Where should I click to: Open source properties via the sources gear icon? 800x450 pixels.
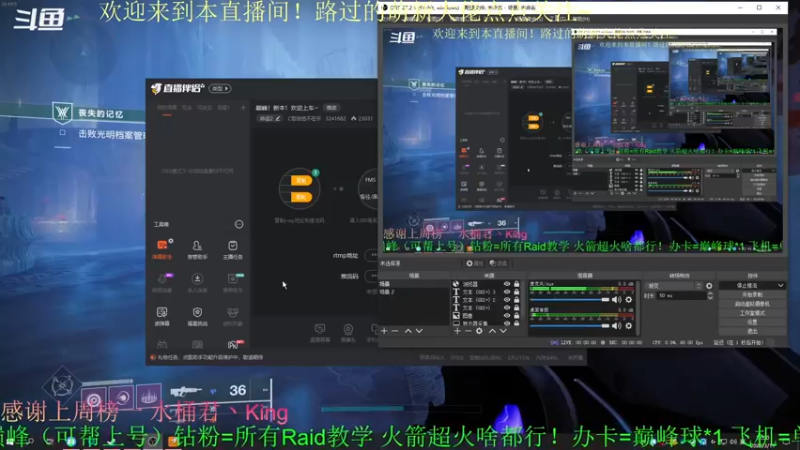(479, 331)
